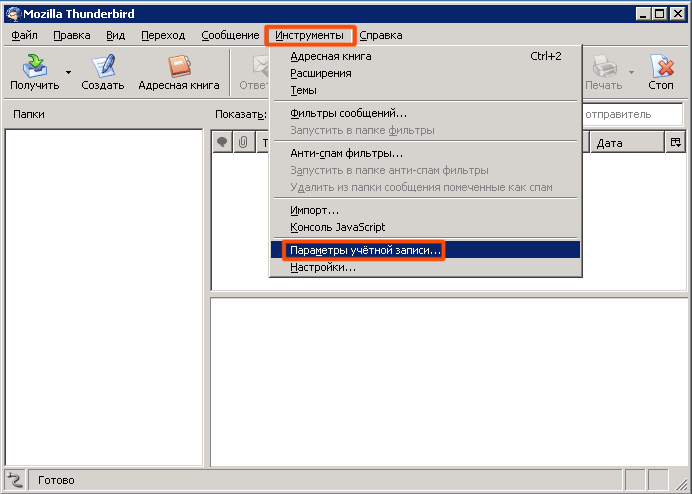Click the Папки pane header
Image resolution: width=692 pixels, height=494 pixels.
29,114
